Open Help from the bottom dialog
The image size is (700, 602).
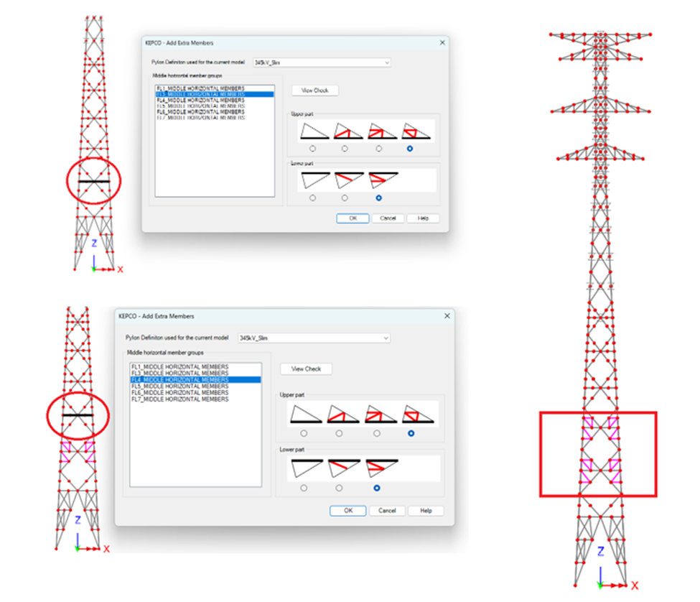click(x=426, y=511)
